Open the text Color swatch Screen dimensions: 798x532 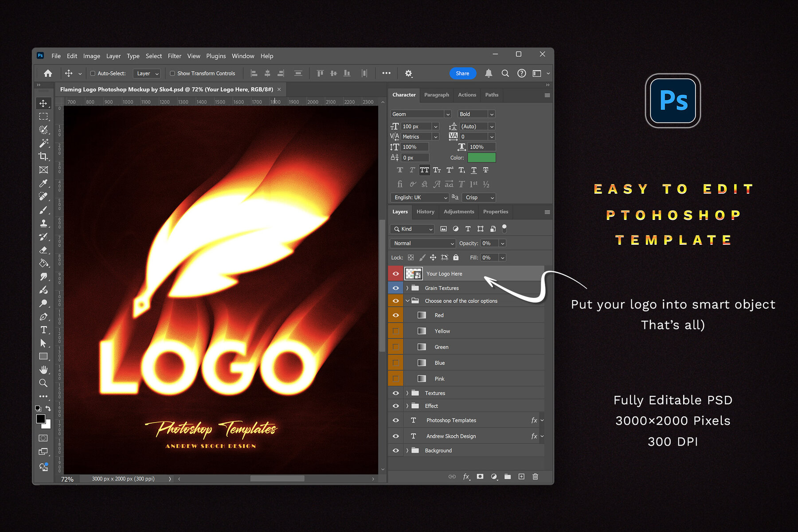click(481, 157)
